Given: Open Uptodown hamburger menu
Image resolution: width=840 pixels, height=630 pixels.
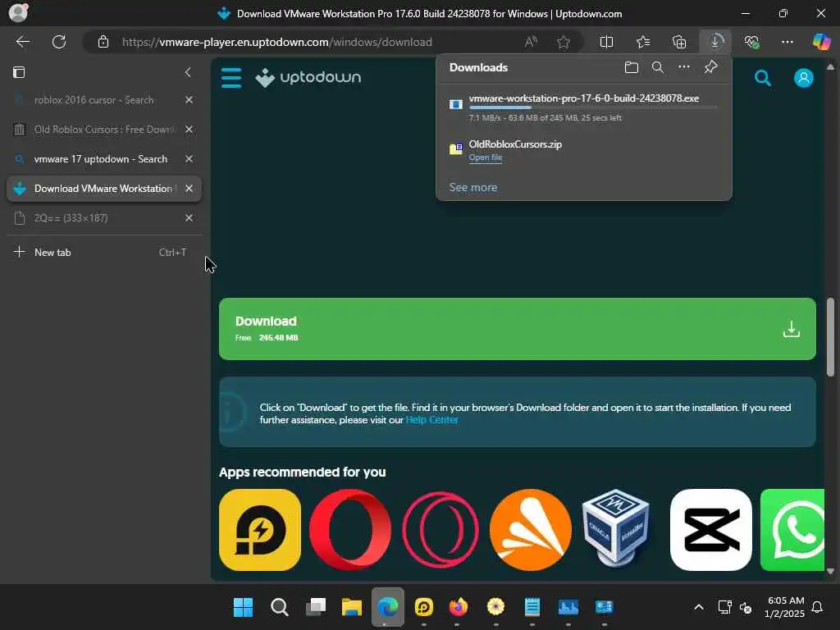Looking at the screenshot, I should coord(231,78).
